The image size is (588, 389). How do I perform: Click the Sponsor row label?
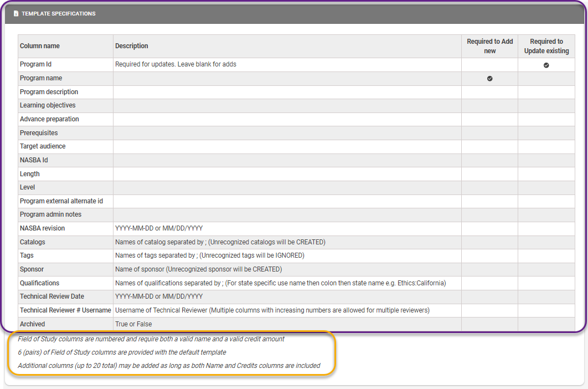click(32, 269)
